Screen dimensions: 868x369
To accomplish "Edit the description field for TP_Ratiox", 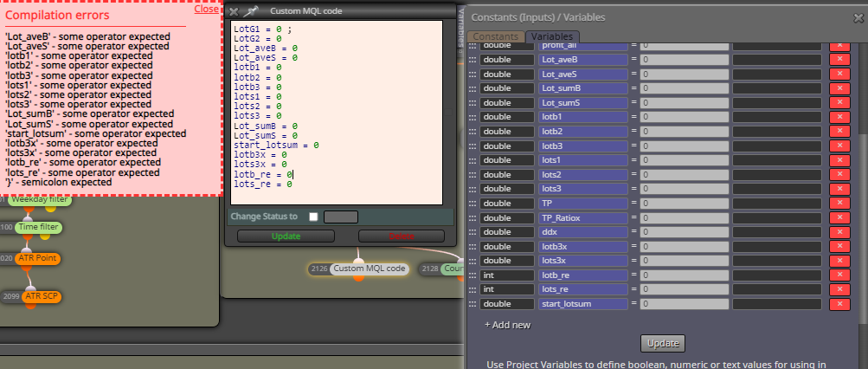I will coord(777,217).
